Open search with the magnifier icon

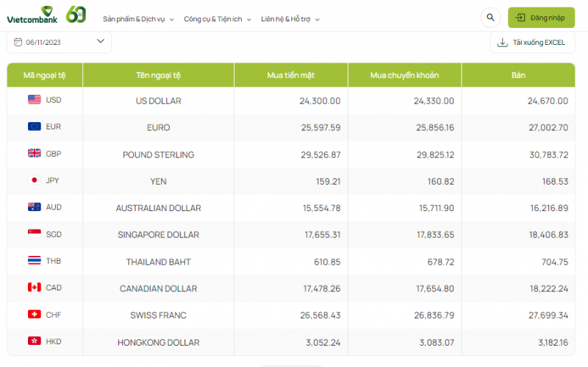pyautogui.click(x=490, y=18)
